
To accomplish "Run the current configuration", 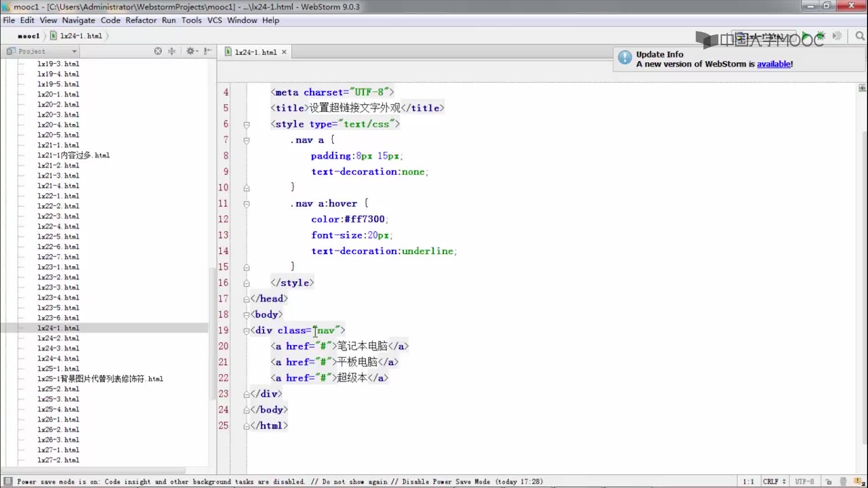I will pyautogui.click(x=805, y=36).
